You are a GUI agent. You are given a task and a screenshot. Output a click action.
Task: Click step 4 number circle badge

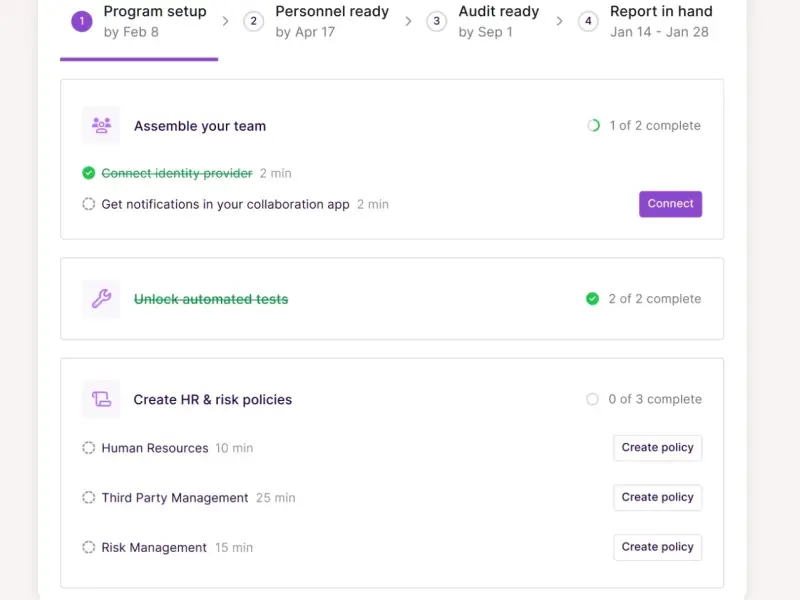pos(588,21)
